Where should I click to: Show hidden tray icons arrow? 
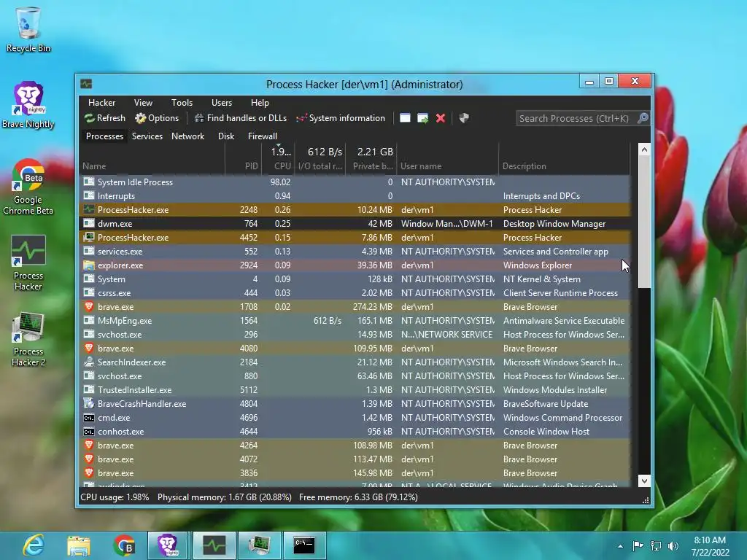[x=620, y=546]
